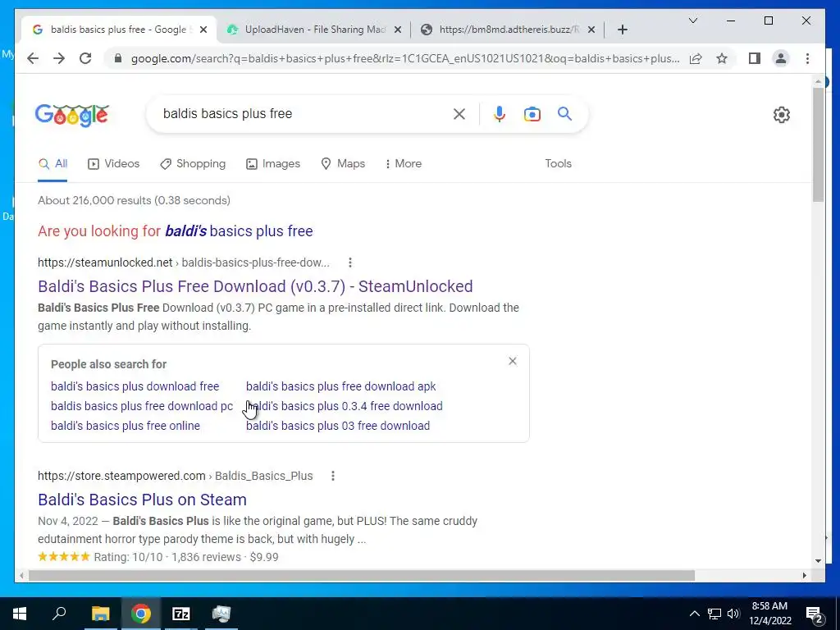Viewport: 840px width, 630px height.
Task: Switch to the UploadHaven tab
Action: (x=314, y=30)
